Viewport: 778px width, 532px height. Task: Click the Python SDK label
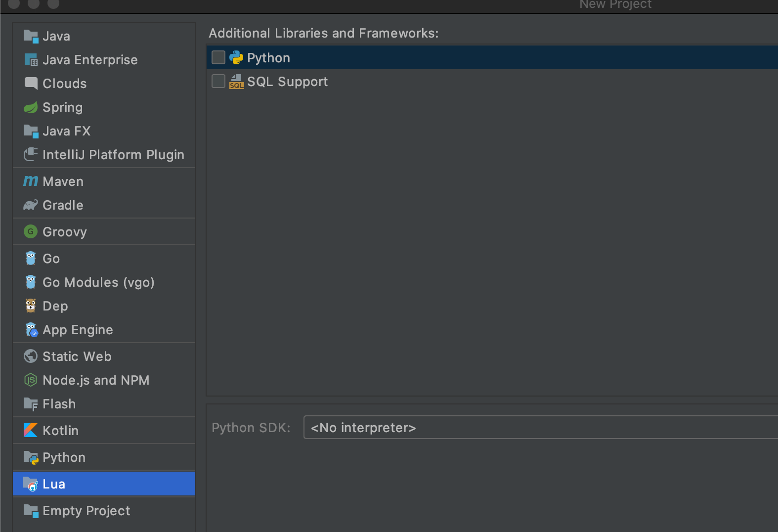(x=251, y=428)
